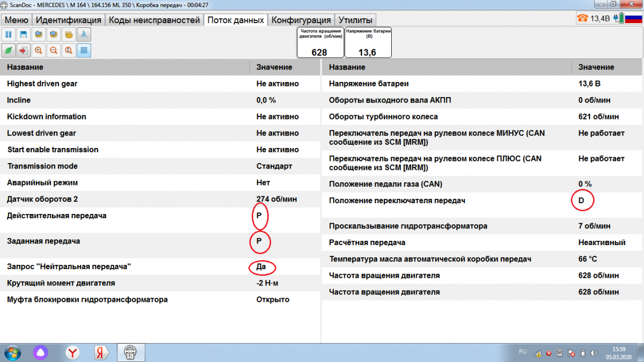644x362 pixels.
Task: Select the Lowest driven gear row
Action: click(x=160, y=133)
